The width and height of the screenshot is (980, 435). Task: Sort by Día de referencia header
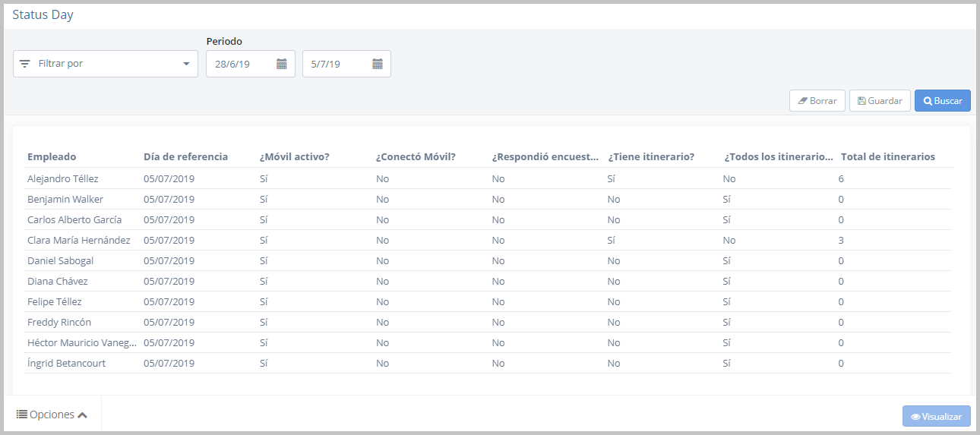(x=185, y=157)
